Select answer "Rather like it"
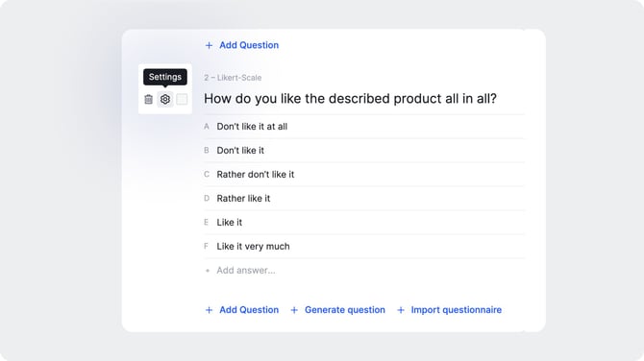Viewport: 644px width, 361px height. pyautogui.click(x=243, y=198)
